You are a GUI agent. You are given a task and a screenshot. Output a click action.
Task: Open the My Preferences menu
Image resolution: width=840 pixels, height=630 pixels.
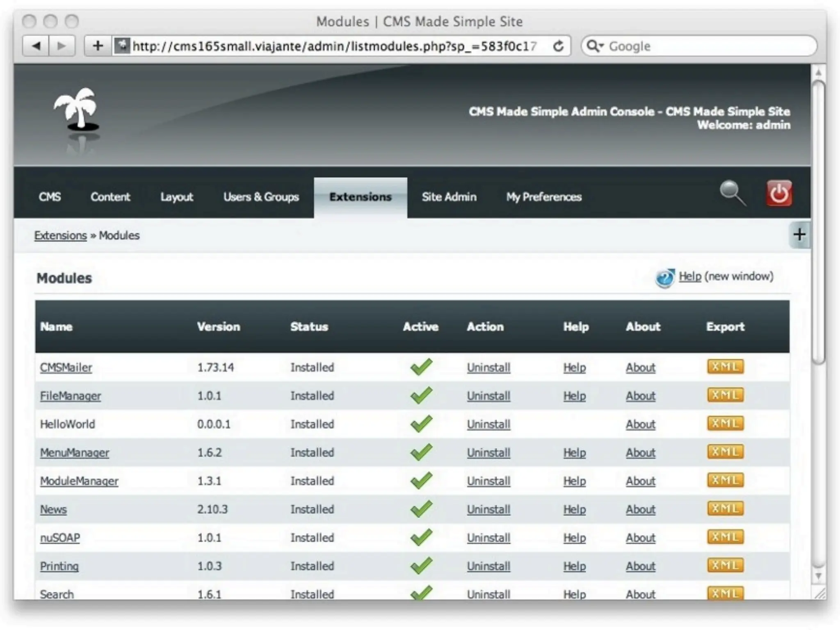pyautogui.click(x=544, y=197)
